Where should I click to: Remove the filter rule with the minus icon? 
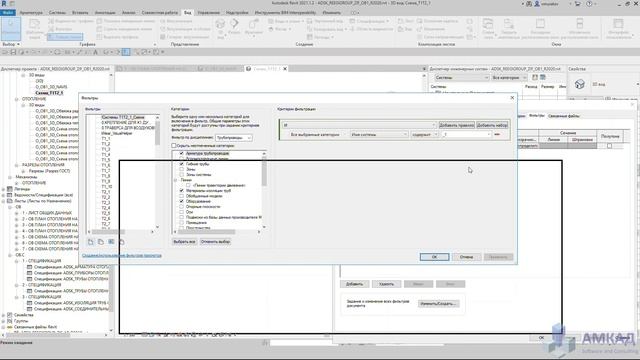497,134
